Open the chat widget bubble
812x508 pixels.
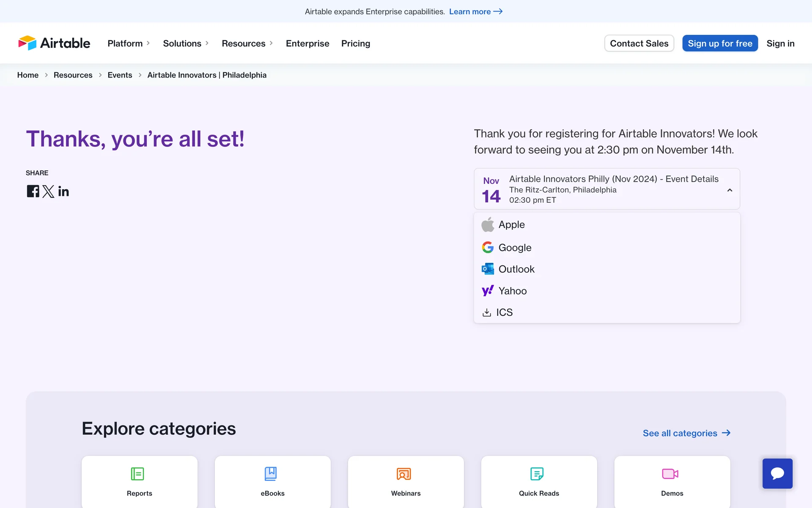click(777, 473)
